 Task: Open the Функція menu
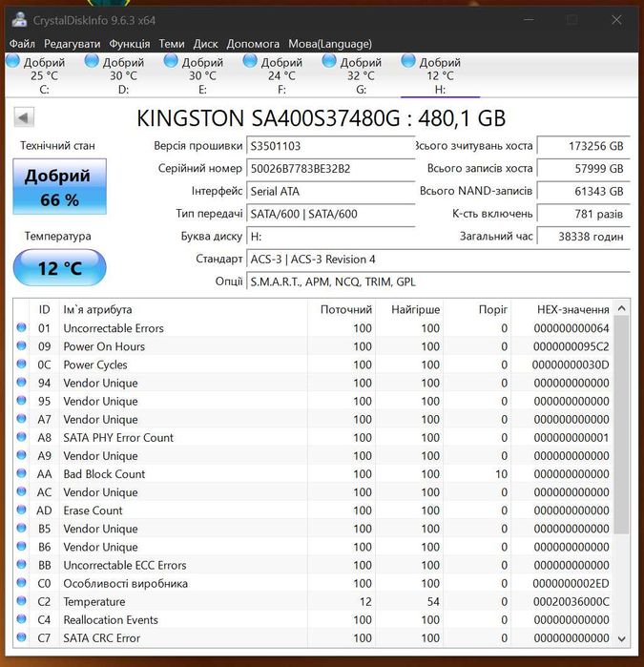point(130,44)
